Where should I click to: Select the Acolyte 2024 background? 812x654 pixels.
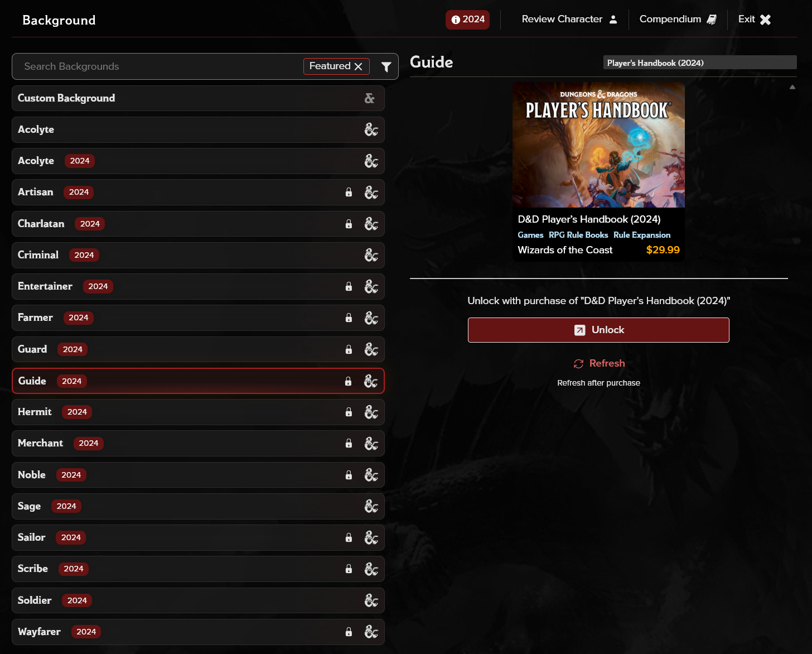click(198, 161)
